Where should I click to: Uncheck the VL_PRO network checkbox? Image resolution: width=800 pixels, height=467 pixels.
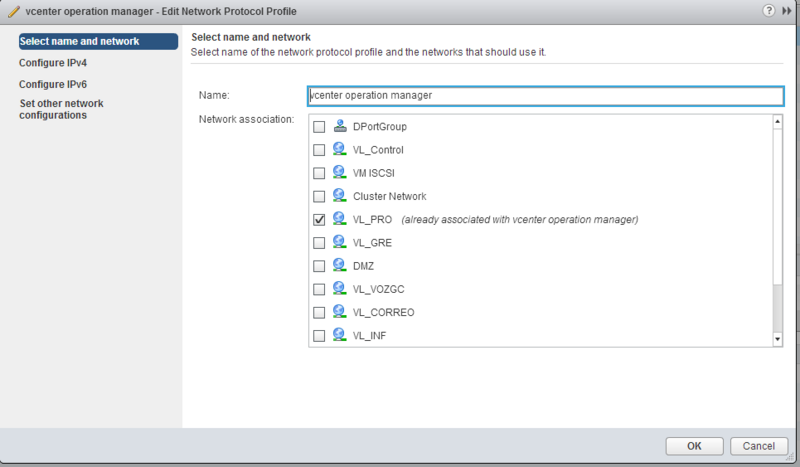click(x=319, y=219)
